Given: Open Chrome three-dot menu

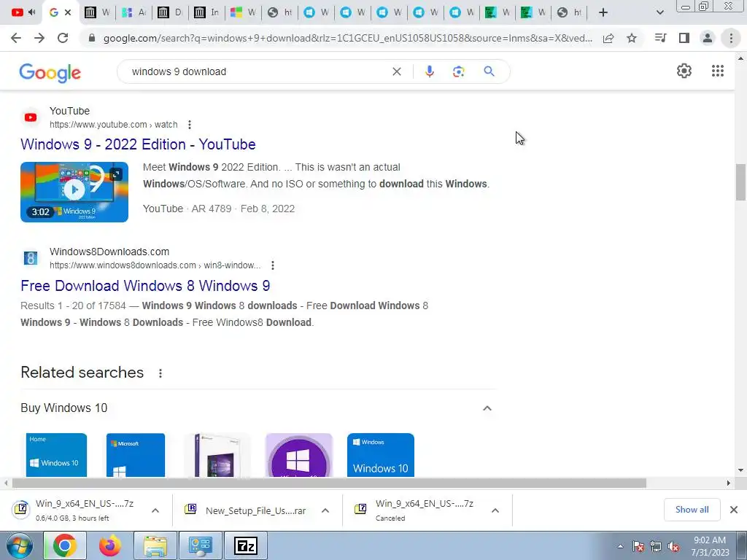Looking at the screenshot, I should click(x=731, y=38).
